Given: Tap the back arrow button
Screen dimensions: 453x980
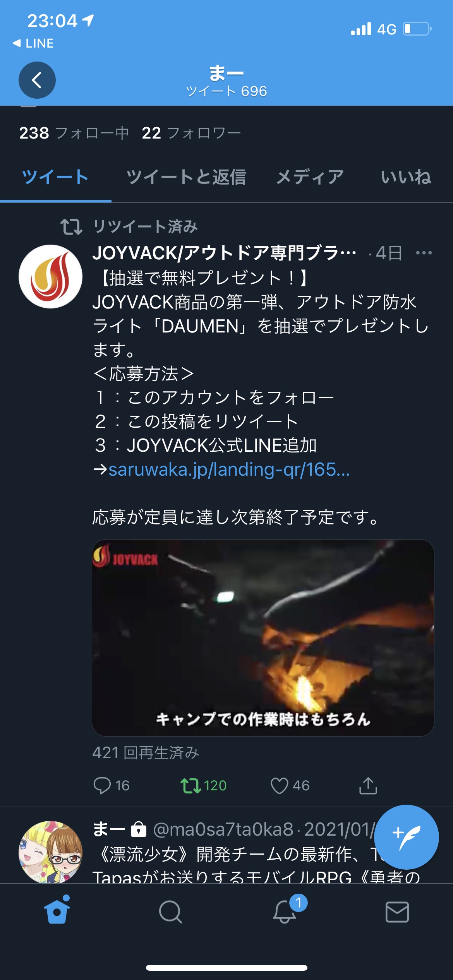Looking at the screenshot, I should [x=37, y=80].
